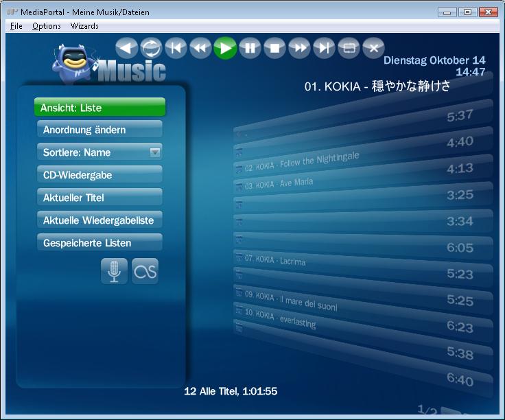Click the rewind icon
505x420 pixels.
point(200,48)
